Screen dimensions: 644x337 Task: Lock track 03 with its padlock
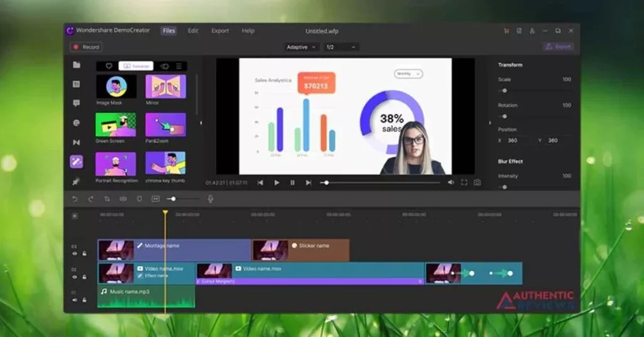tap(84, 253)
